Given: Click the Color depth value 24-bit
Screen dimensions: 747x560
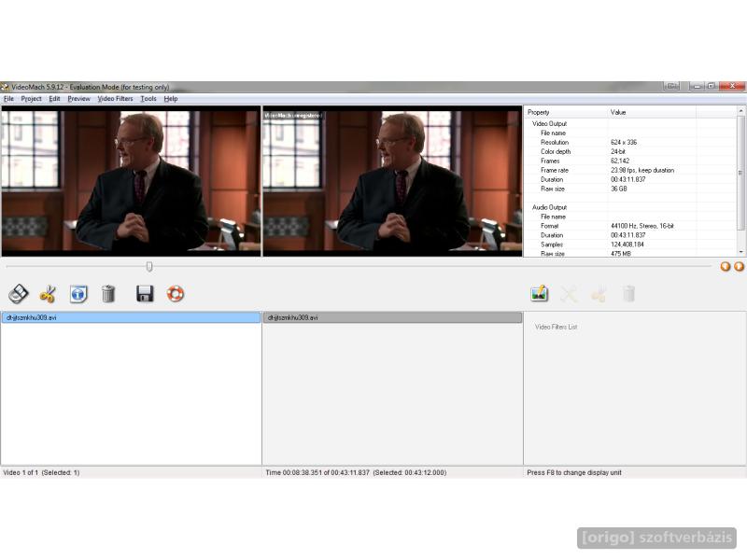Looking at the screenshot, I should [618, 151].
